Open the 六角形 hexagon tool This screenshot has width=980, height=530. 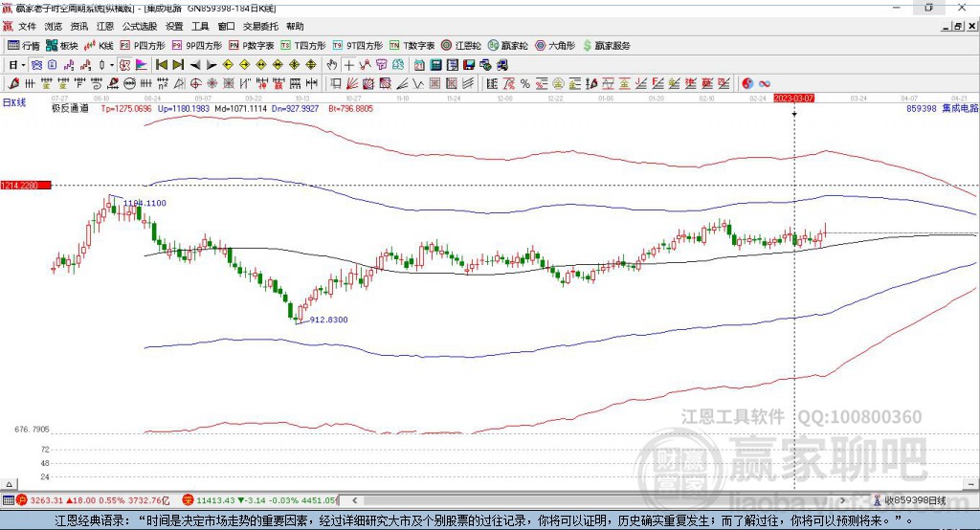[555, 46]
